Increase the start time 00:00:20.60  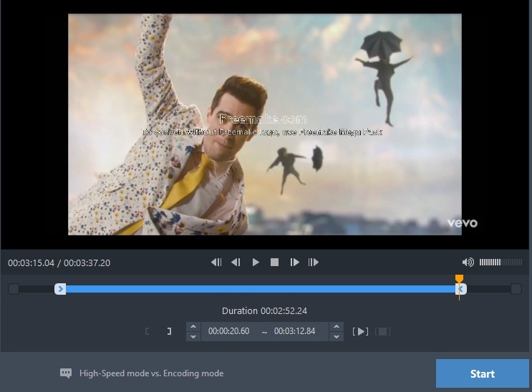pyautogui.click(x=193, y=327)
